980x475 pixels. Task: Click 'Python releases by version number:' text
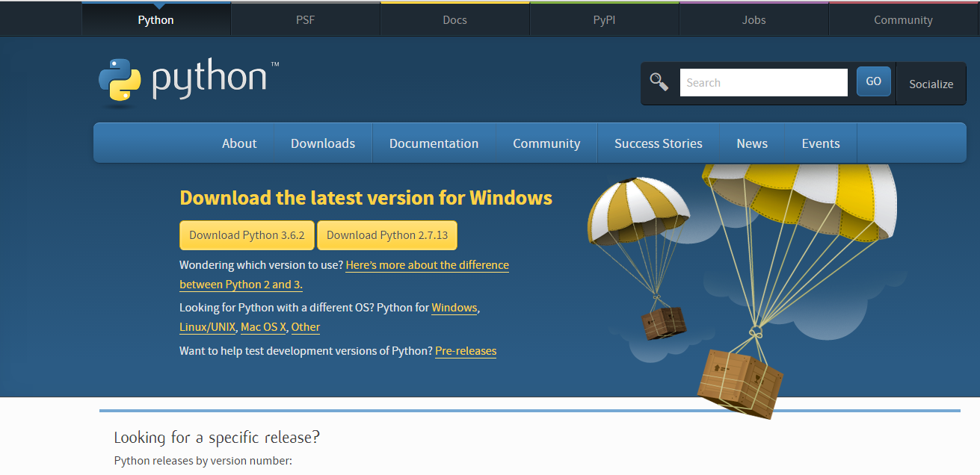[x=203, y=461]
